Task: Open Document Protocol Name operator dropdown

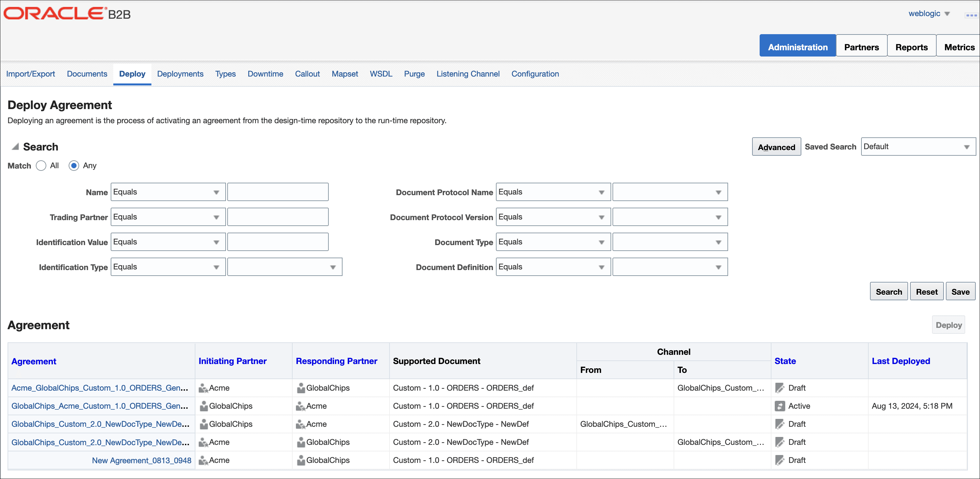Action: click(x=553, y=192)
